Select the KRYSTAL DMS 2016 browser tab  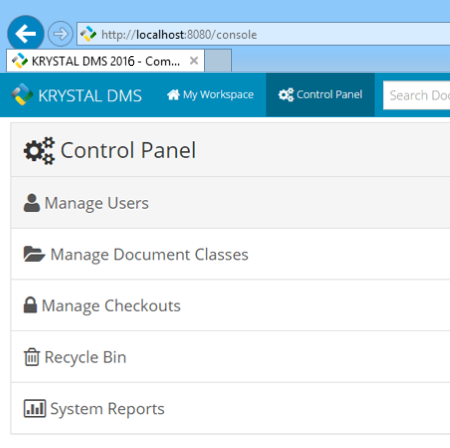pos(105,61)
